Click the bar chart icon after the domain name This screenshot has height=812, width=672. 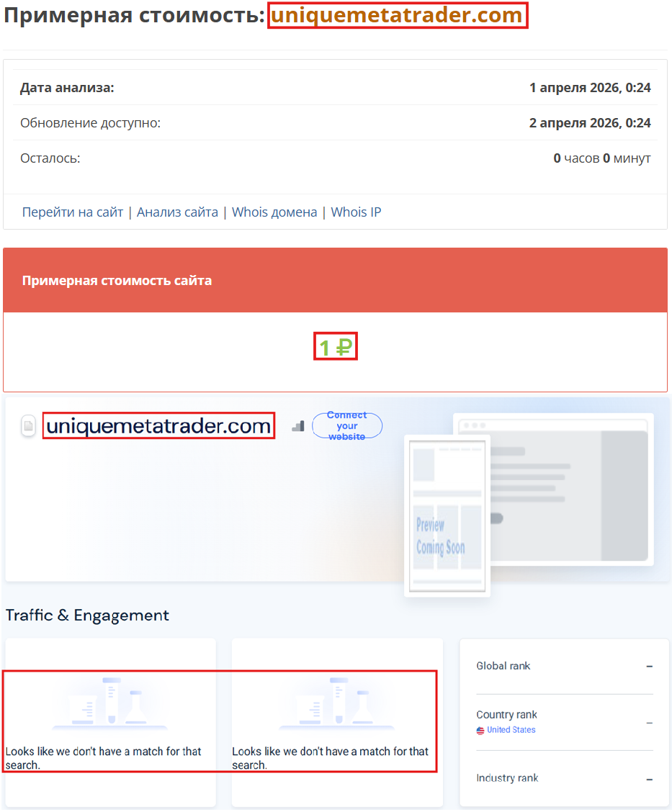coord(297,425)
